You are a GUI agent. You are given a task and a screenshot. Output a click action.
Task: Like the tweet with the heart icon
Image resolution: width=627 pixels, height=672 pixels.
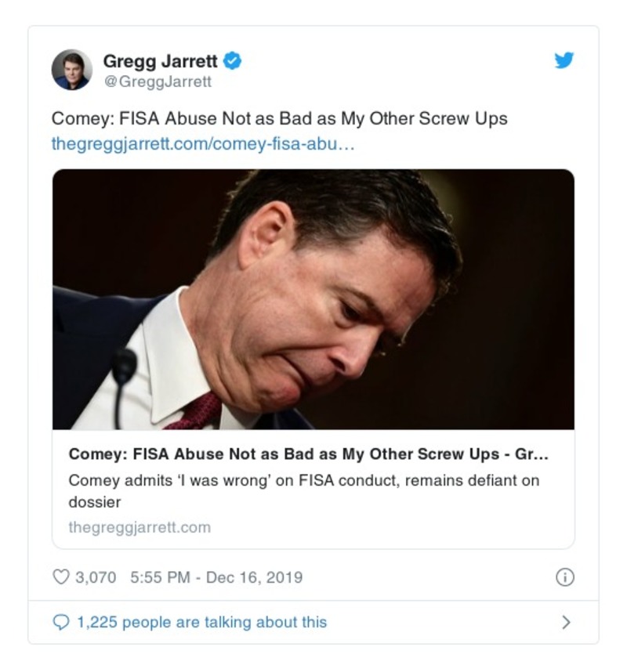(x=60, y=577)
